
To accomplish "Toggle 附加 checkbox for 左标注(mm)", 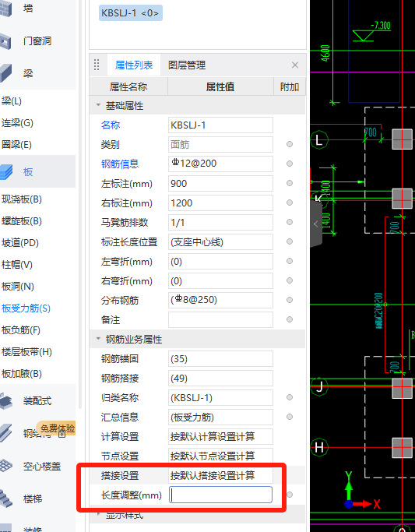I will (289, 183).
